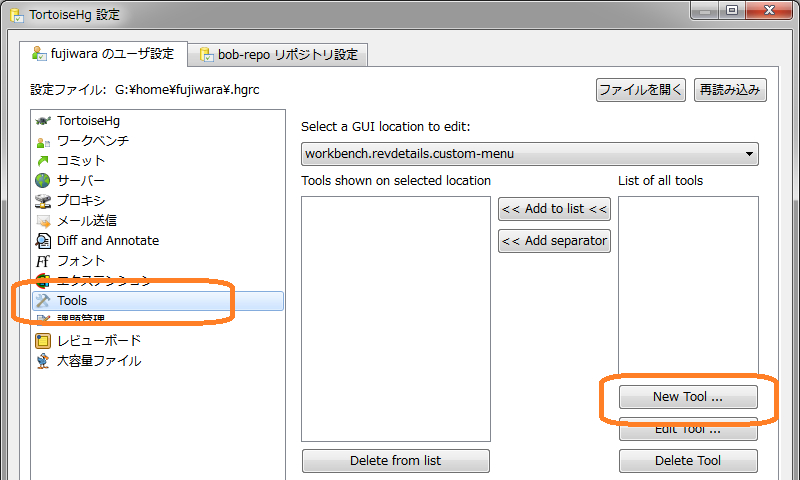The height and width of the screenshot is (480, 800).
Task: Click ファイルを開く button
Action: [640, 90]
